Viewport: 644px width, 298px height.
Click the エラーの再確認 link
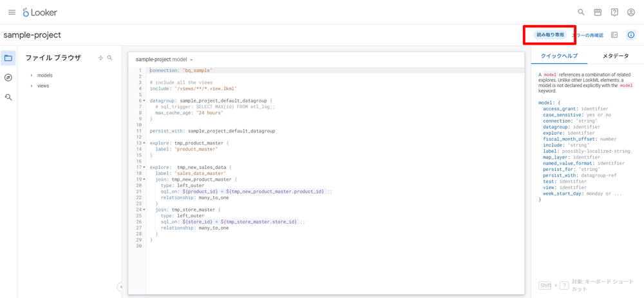coord(588,35)
